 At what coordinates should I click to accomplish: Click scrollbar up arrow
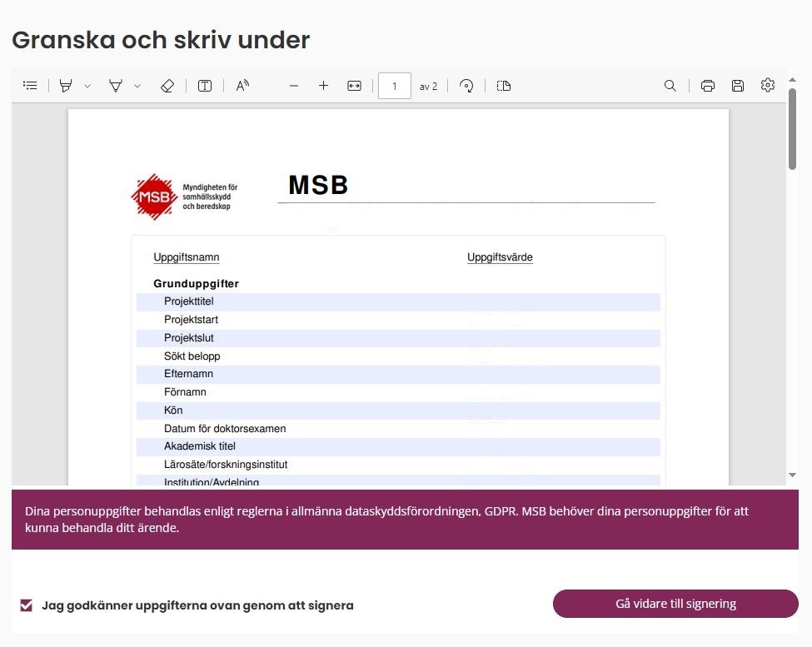point(792,80)
